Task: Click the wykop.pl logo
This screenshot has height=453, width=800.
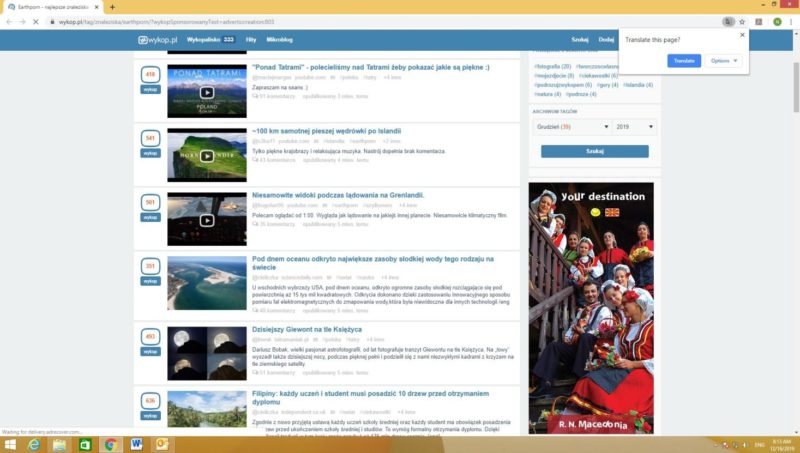Action: point(158,40)
